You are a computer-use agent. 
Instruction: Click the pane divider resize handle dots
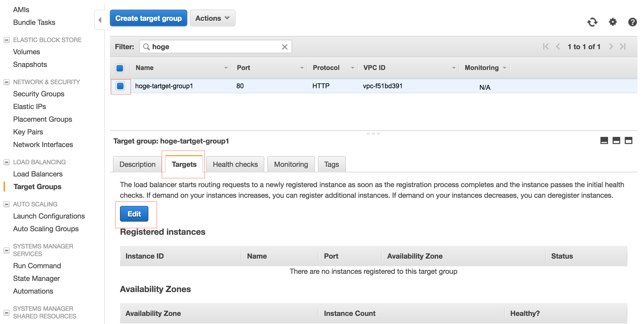coord(373,133)
